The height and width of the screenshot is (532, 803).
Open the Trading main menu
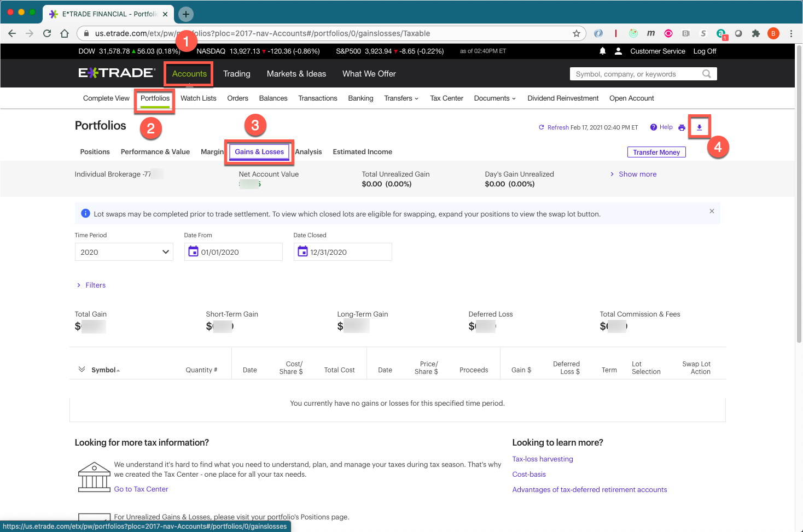(237, 74)
